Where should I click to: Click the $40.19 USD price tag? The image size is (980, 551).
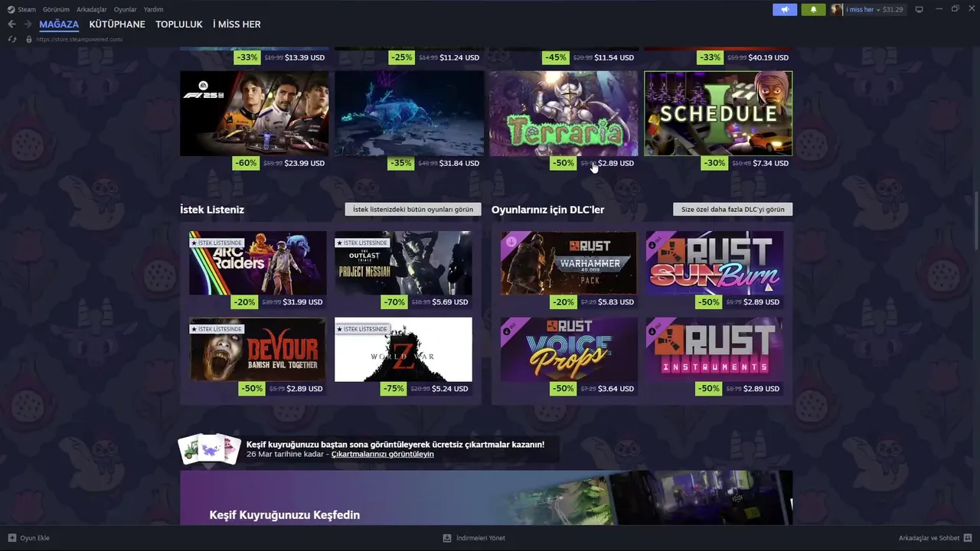tap(769, 57)
